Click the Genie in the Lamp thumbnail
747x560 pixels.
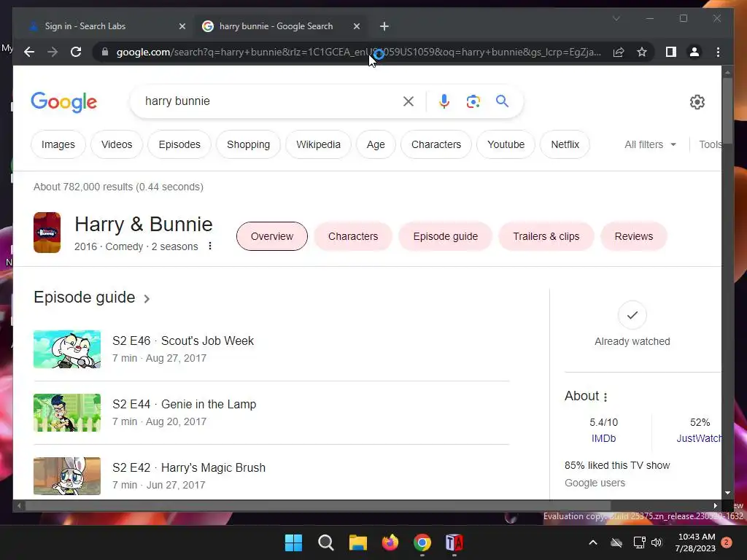coord(66,413)
